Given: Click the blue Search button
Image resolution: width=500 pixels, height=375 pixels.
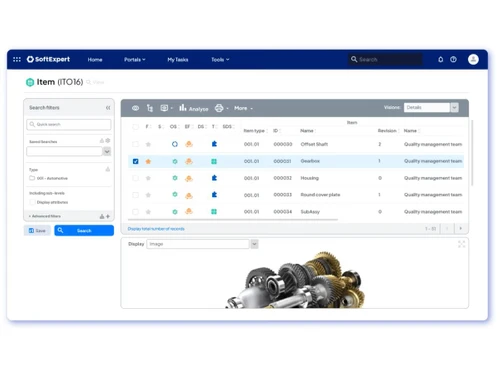Looking at the screenshot, I should pos(84,231).
